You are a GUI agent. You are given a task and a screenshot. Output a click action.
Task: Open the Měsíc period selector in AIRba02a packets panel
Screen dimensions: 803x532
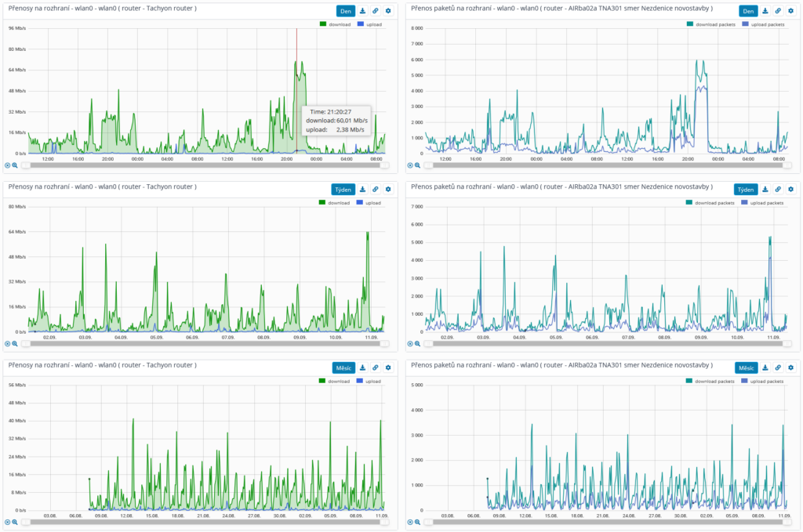747,367
